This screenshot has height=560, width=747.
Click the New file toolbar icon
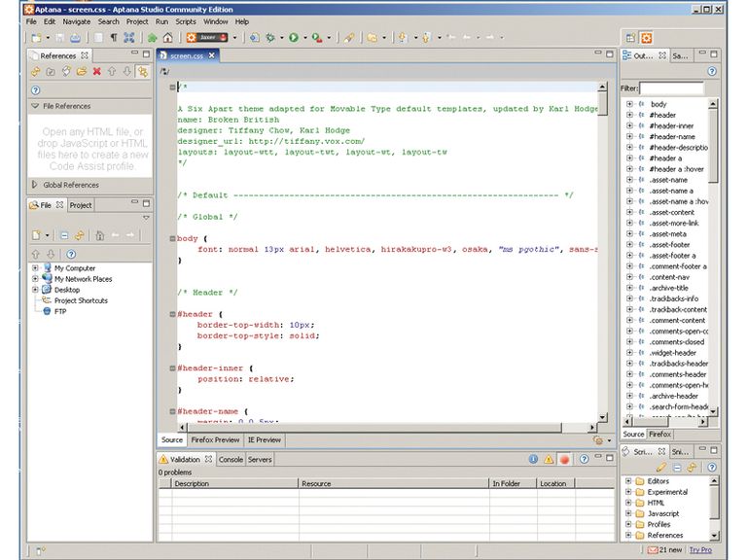coord(37,38)
